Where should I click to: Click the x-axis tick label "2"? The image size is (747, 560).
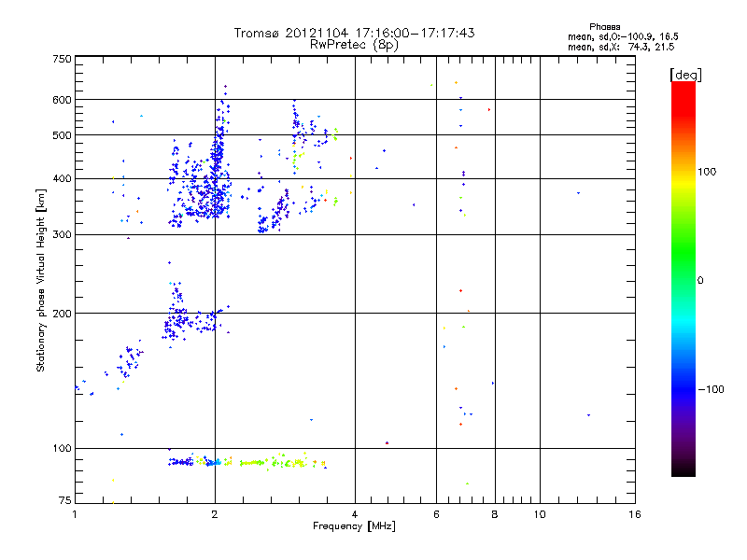pos(215,514)
